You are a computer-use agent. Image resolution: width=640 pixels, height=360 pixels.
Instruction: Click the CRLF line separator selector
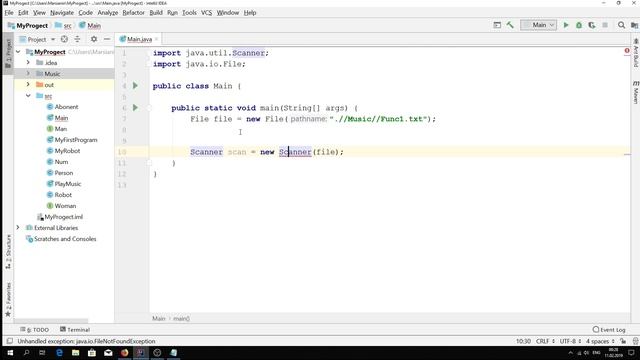click(545, 341)
